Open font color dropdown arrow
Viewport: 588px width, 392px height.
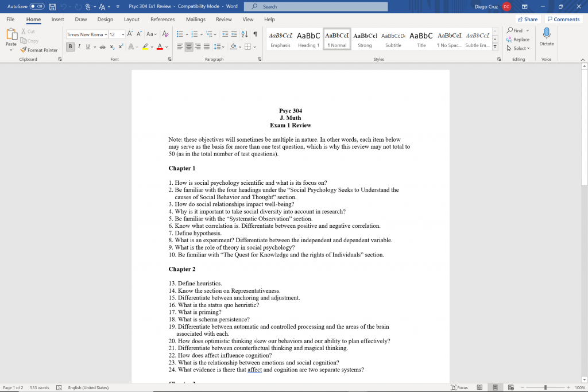167,47
